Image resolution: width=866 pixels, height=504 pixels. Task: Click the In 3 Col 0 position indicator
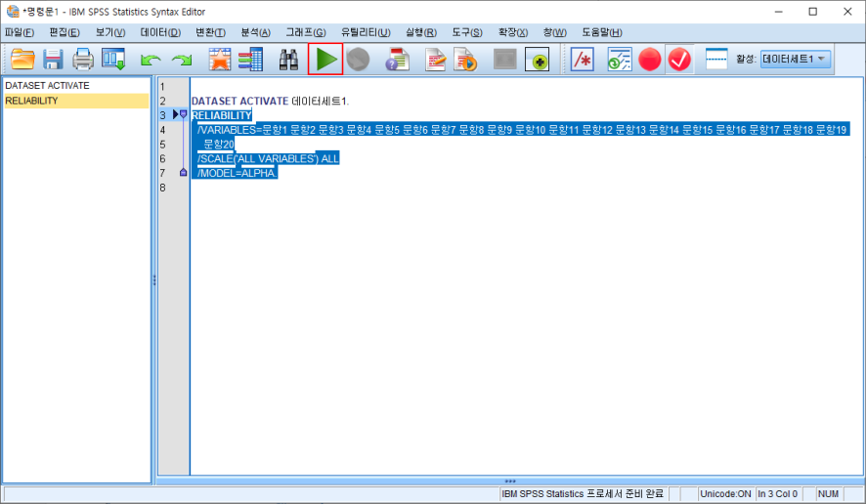pos(777,494)
